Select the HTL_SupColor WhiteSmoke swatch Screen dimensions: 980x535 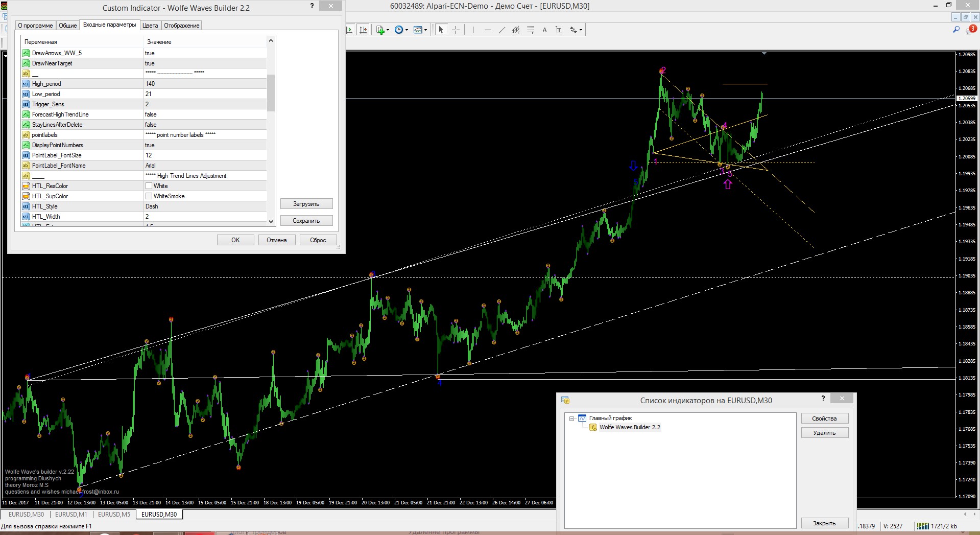149,196
